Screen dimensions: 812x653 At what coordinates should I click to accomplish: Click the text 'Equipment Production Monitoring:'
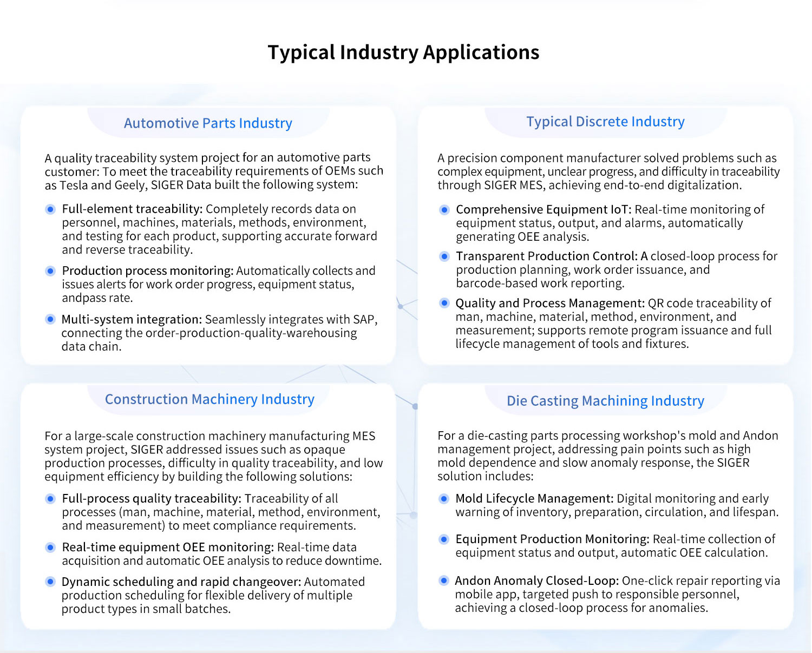[552, 539]
